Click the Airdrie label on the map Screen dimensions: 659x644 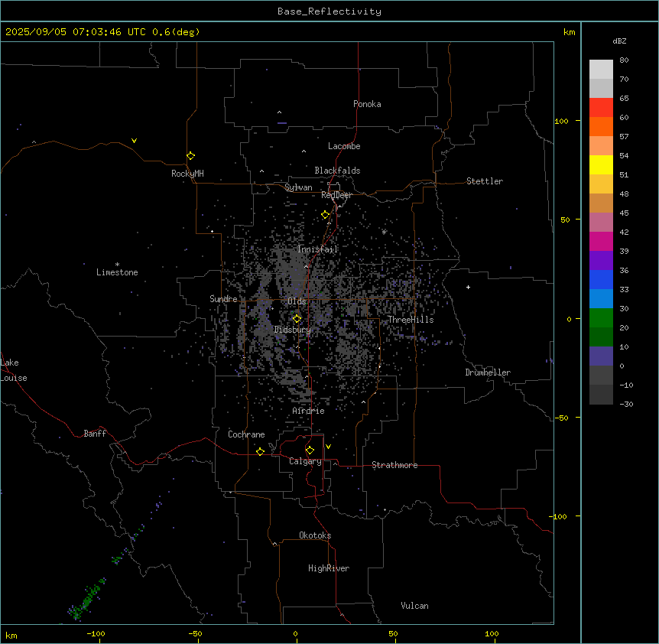pos(309,411)
